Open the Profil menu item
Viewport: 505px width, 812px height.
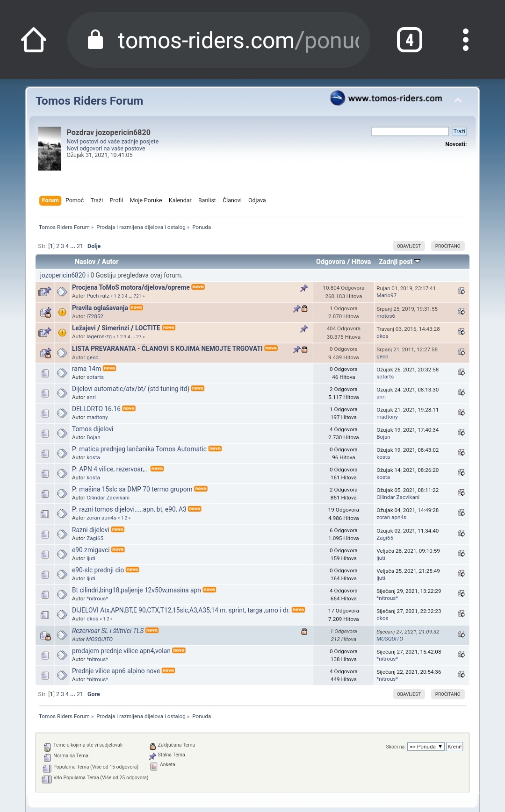click(116, 200)
